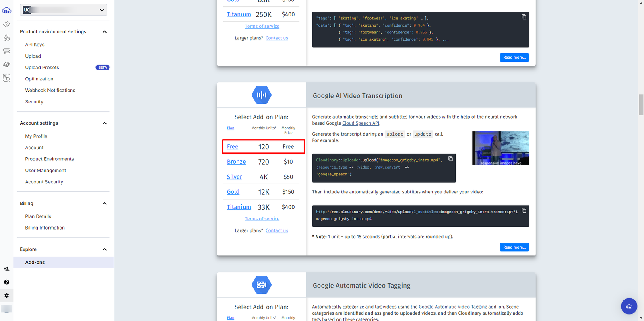Open the double-chevron diamond sidebar icon

pyautogui.click(x=7, y=24)
